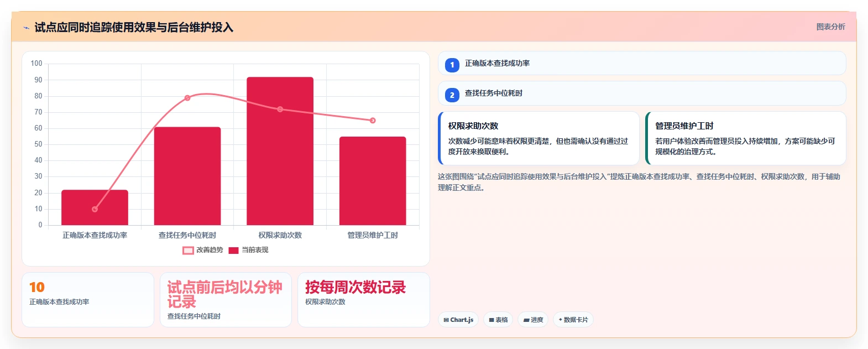The height and width of the screenshot is (349, 868).
Task: Click the 数据卡片 tag
Action: [573, 320]
